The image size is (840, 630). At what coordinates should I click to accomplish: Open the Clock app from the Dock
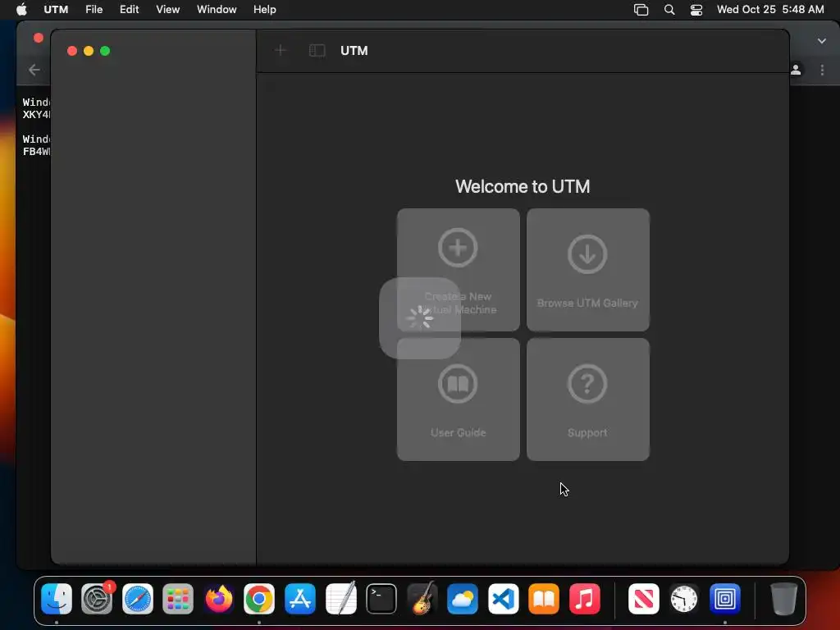(x=684, y=598)
